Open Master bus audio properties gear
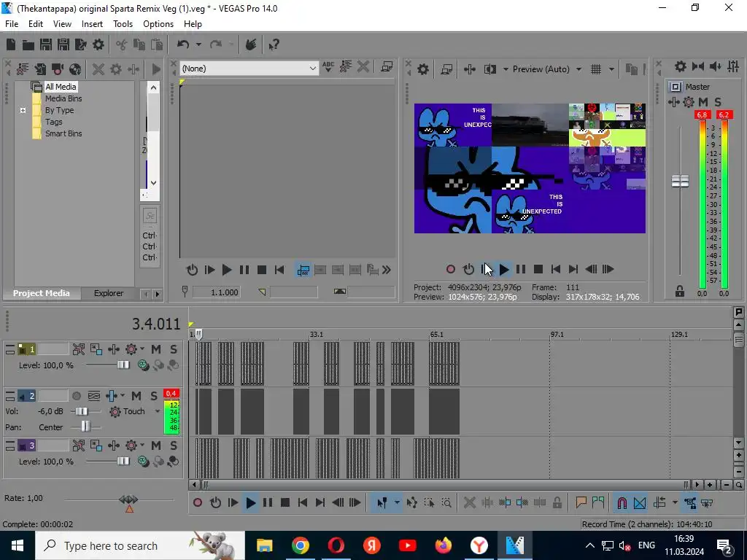 click(x=681, y=66)
